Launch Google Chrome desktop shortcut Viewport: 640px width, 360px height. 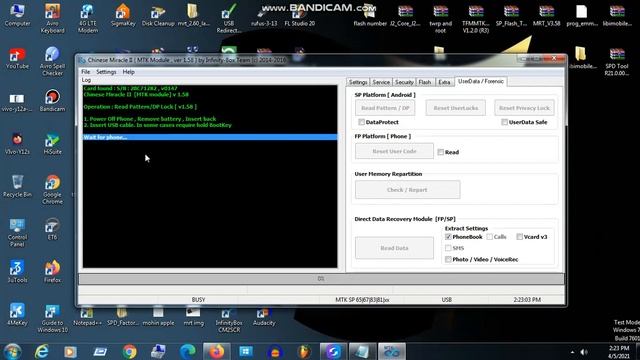(x=52, y=189)
